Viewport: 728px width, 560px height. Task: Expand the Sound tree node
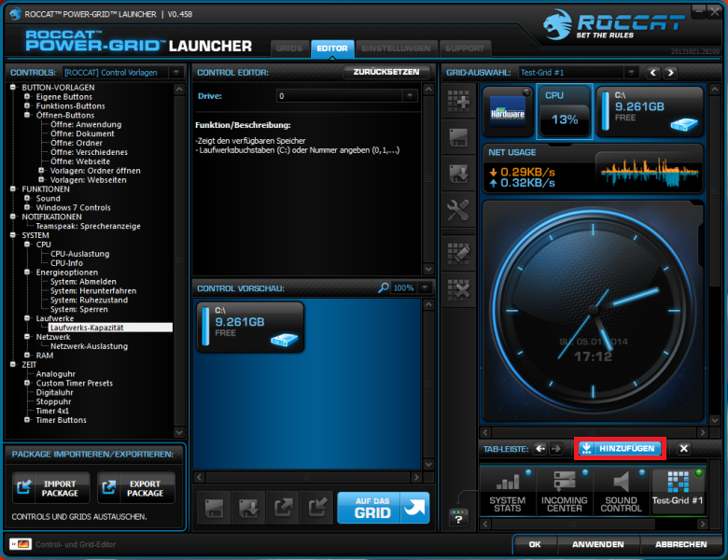[27, 198]
